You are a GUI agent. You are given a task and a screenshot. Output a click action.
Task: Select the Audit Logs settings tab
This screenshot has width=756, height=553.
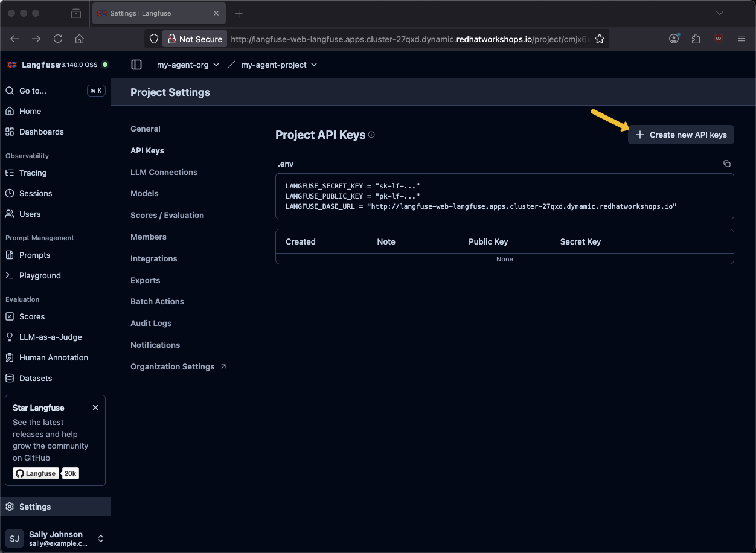(151, 323)
